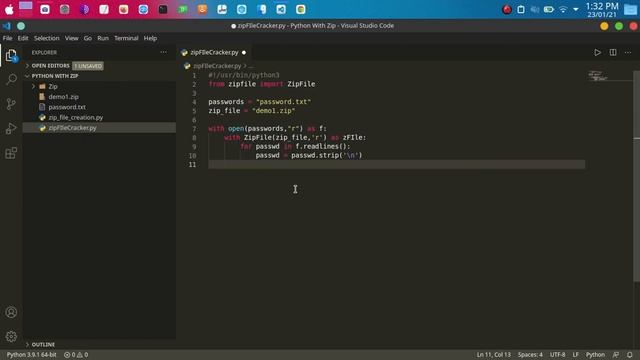Open the folder icon at top right corner
640x360 pixels.
pos(630,9)
